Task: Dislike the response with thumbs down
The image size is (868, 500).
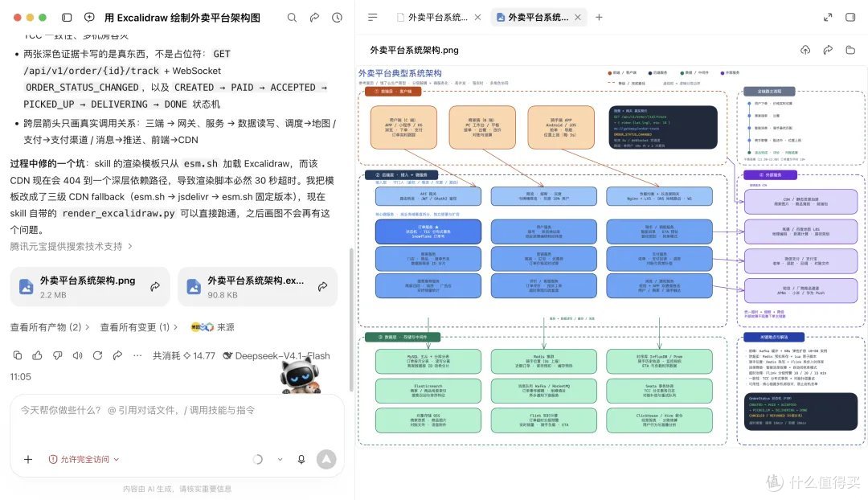Action: coord(58,355)
